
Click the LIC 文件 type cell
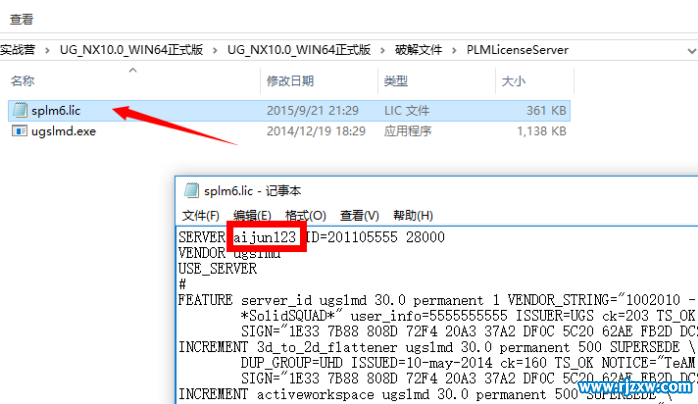tap(407, 110)
